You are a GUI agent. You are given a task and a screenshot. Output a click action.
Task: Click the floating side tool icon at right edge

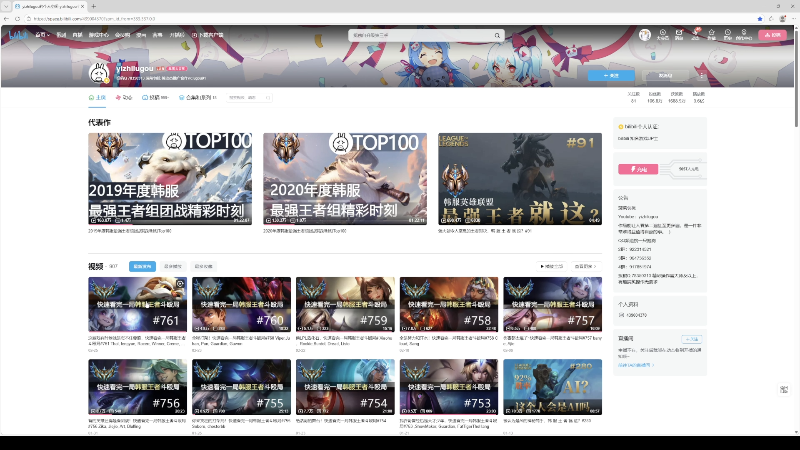pos(784,390)
